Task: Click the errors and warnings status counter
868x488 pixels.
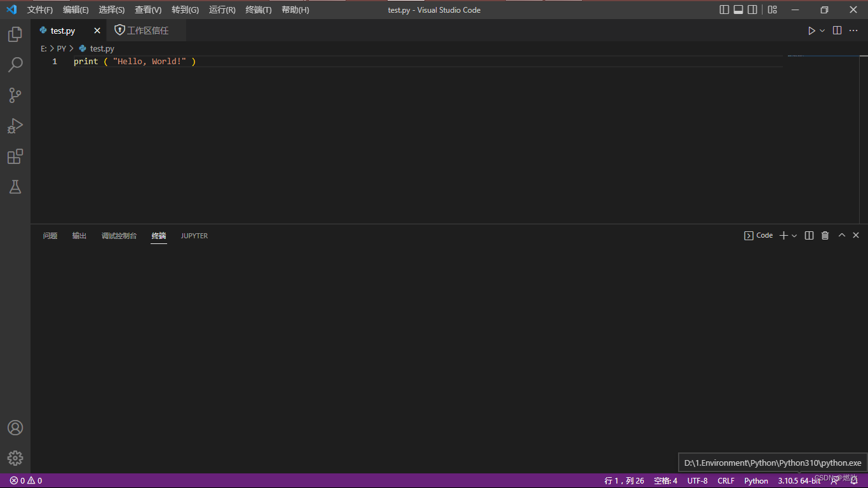Action: (x=25, y=481)
